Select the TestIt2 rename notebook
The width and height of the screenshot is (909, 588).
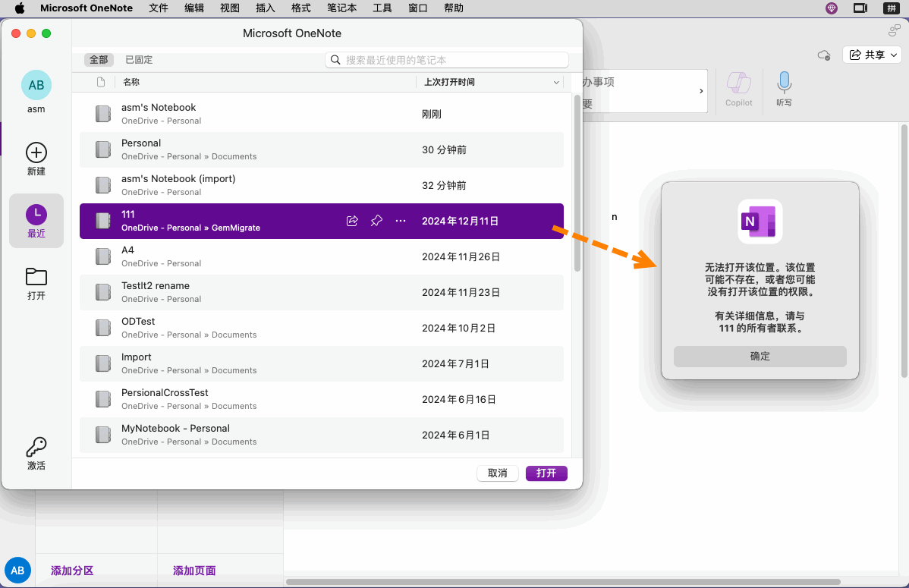(x=322, y=292)
